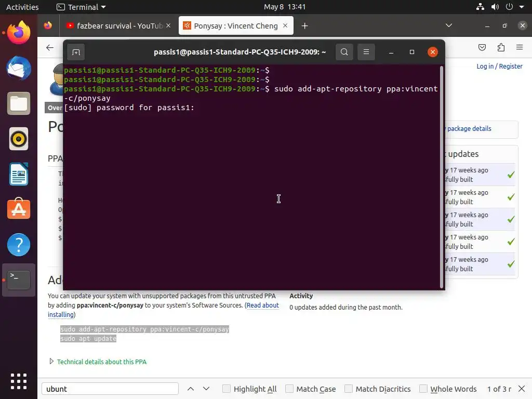Open the system menu dropdown arrow
532x399 pixels.
[x=522, y=7]
